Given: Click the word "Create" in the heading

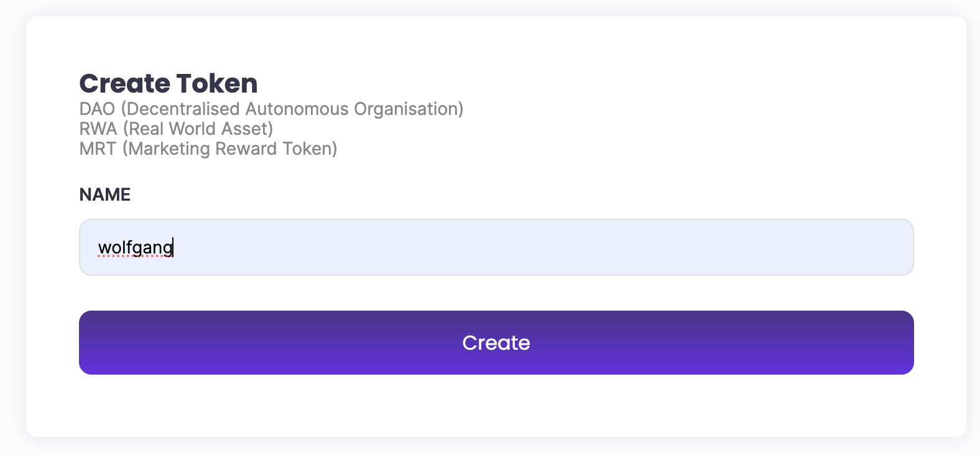Looking at the screenshot, I should pyautogui.click(x=125, y=84).
